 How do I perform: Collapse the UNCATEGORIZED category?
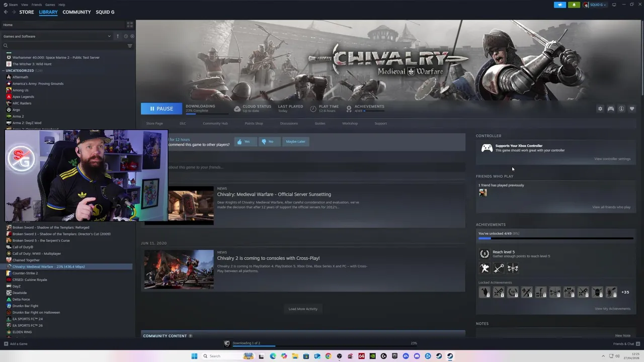(4, 71)
